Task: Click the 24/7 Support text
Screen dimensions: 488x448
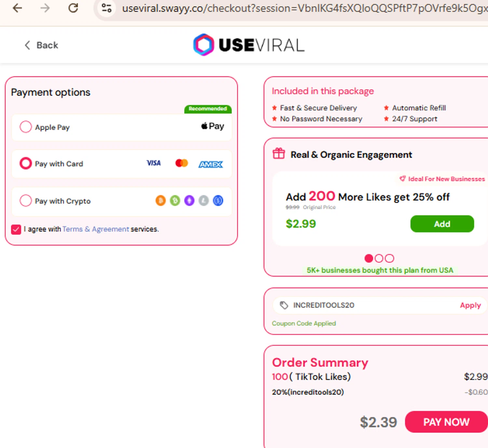Action: 414,119
